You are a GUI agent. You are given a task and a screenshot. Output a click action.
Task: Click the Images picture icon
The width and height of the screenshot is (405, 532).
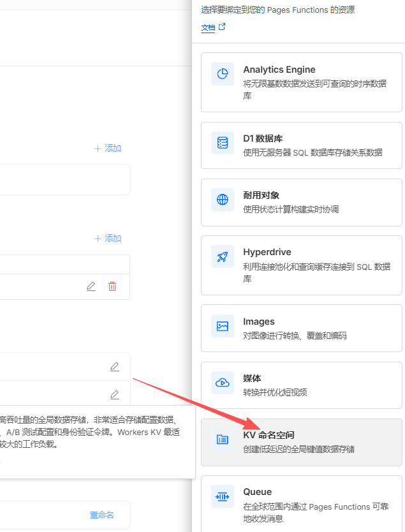(x=223, y=326)
